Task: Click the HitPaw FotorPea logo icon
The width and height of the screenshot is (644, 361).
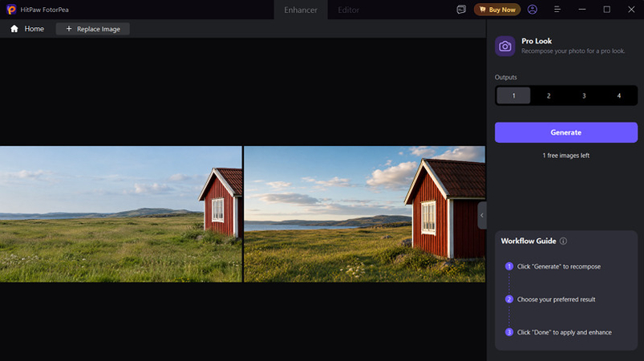Action: pyautogui.click(x=11, y=10)
